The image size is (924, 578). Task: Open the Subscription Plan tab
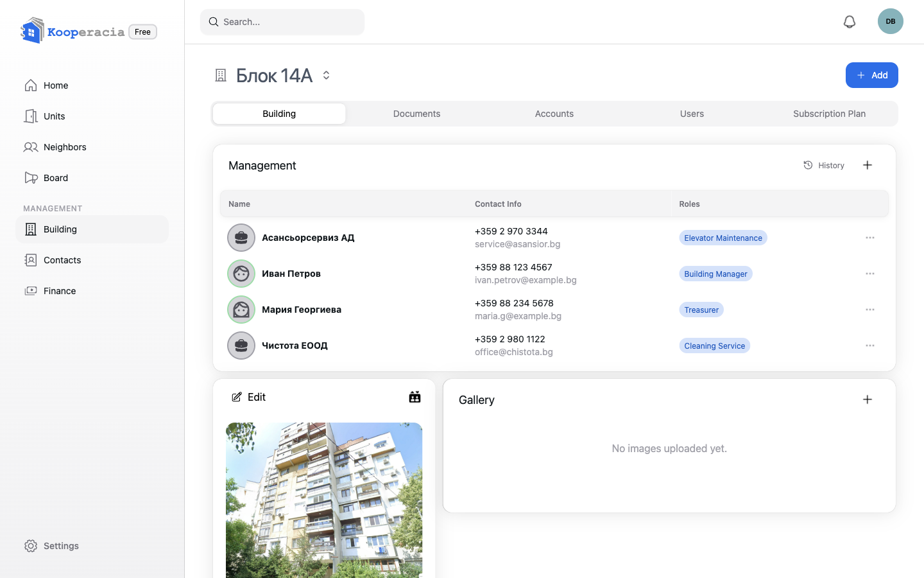(x=829, y=114)
